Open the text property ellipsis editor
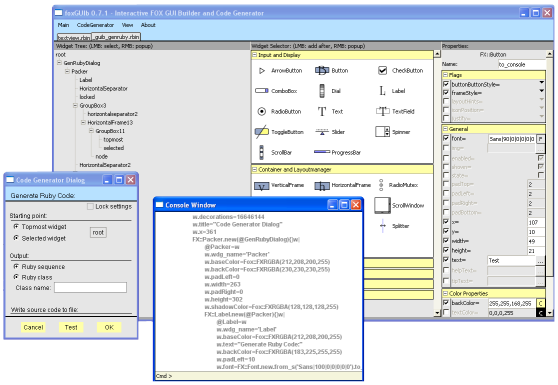This screenshot has height=385, width=558. pos(540,261)
